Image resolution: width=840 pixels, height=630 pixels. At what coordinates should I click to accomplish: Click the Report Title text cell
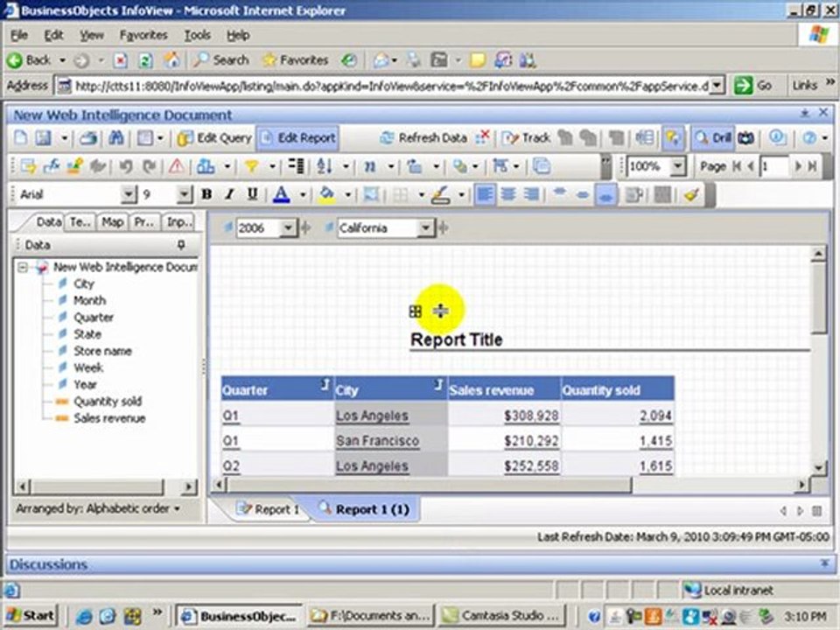coord(457,339)
